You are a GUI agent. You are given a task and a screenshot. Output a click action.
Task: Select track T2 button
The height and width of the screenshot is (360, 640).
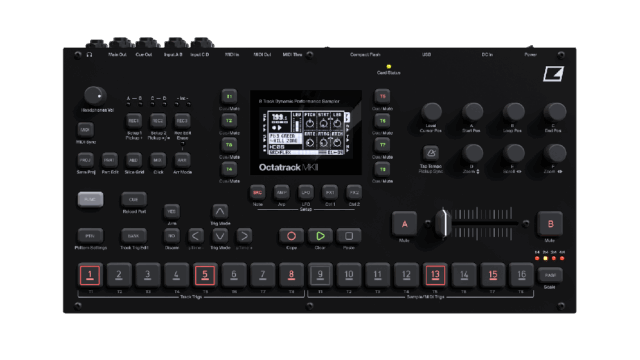pos(229,121)
